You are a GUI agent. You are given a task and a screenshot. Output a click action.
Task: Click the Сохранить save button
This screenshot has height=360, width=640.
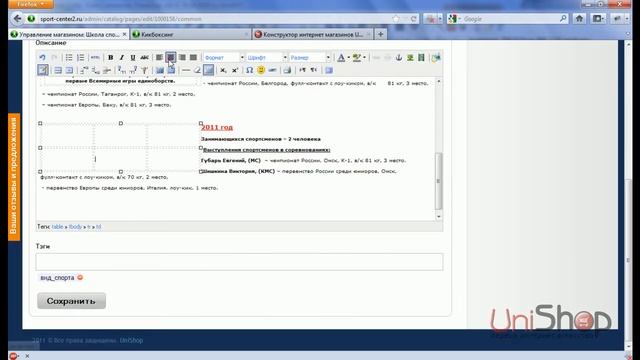coord(71,301)
